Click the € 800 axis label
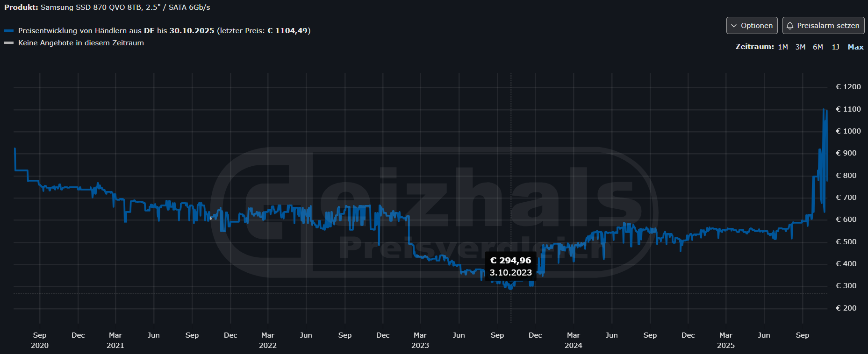This screenshot has height=354, width=868. (x=846, y=176)
